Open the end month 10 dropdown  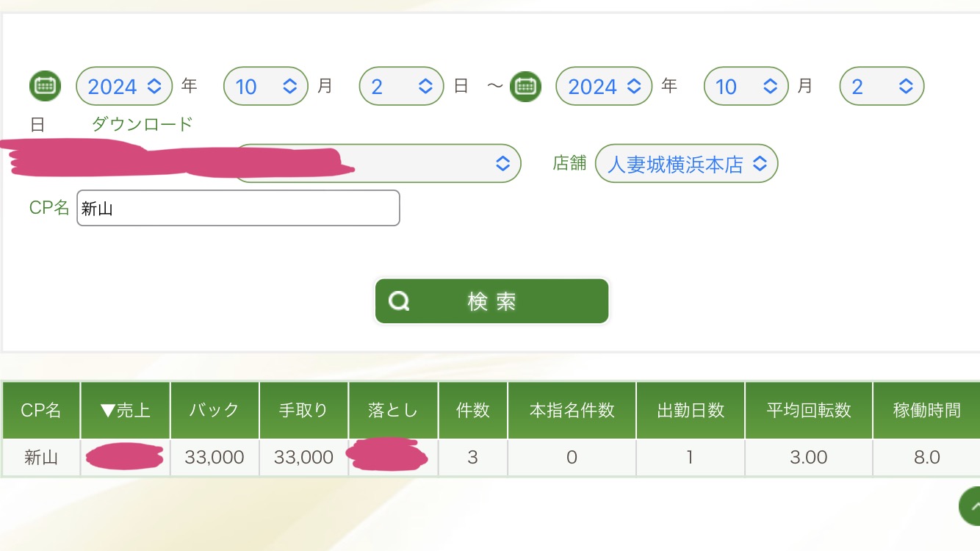tap(746, 87)
